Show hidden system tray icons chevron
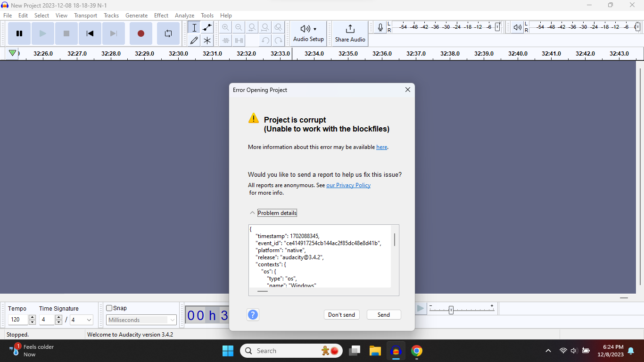Viewport: 644px width, 362px height. point(548,351)
